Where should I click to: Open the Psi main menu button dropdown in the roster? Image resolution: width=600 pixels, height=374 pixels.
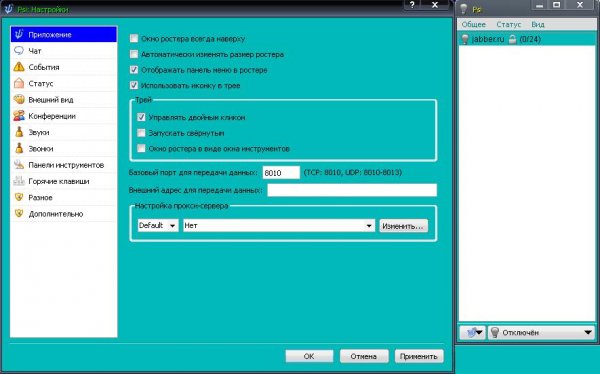click(473, 332)
